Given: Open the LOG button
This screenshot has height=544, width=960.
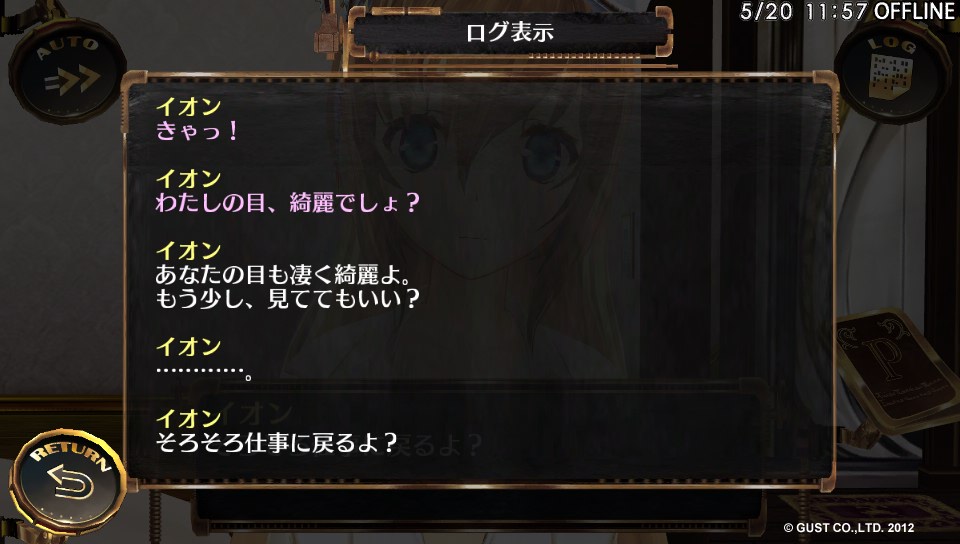Looking at the screenshot, I should 891,70.
